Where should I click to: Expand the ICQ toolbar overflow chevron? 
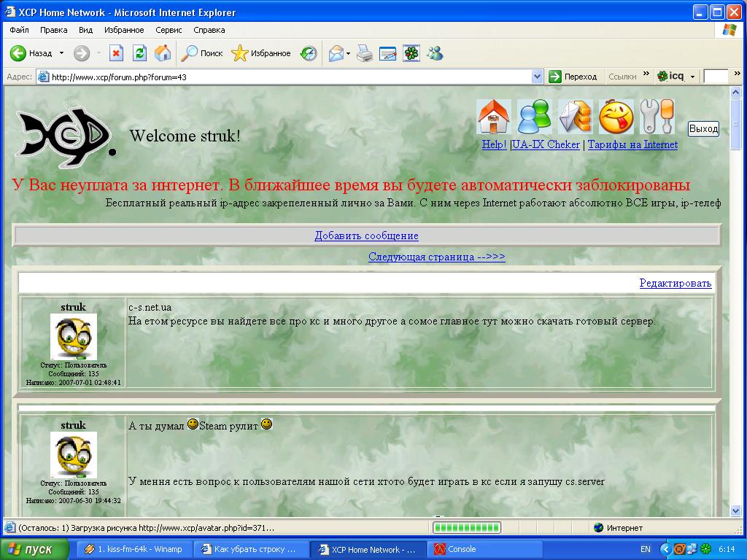pos(737,74)
